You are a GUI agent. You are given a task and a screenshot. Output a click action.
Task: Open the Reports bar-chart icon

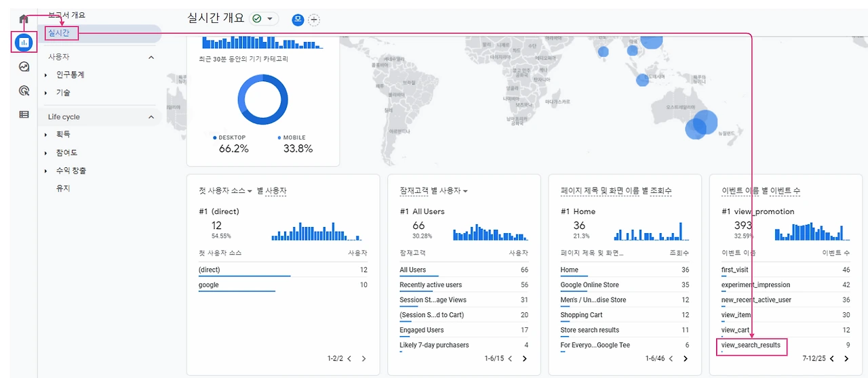click(x=24, y=43)
